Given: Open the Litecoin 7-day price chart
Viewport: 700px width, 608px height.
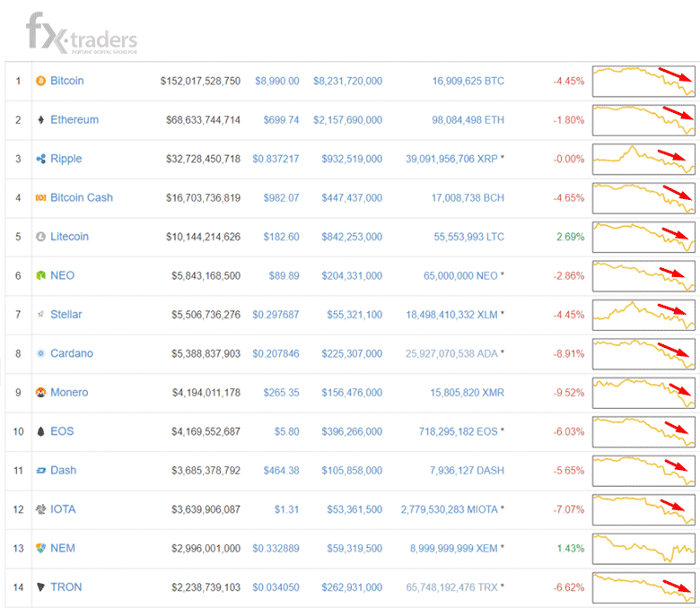Looking at the screenshot, I should [643, 237].
